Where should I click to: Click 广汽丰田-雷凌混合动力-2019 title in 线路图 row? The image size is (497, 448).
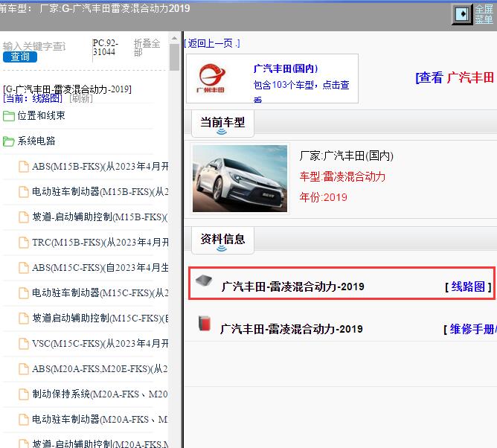(293, 287)
